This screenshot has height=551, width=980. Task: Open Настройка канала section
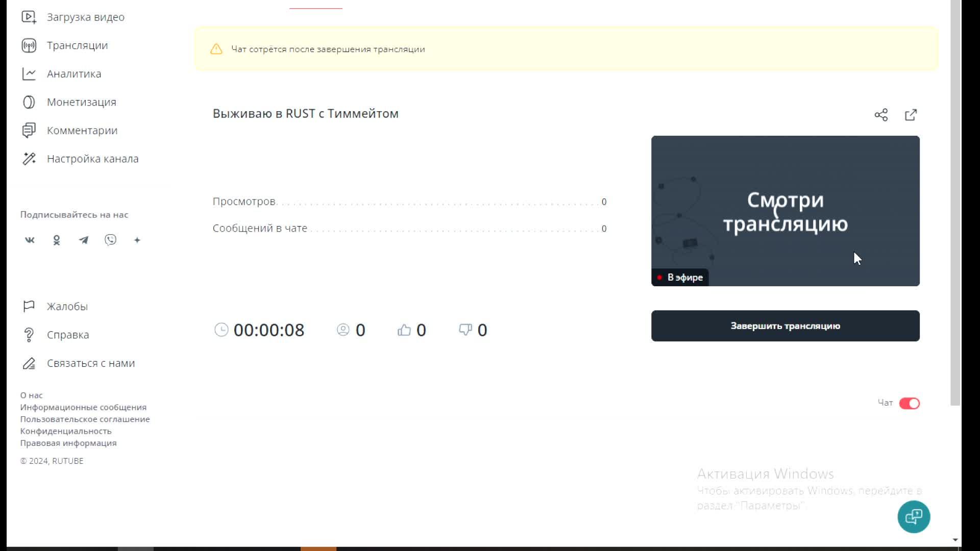92,159
